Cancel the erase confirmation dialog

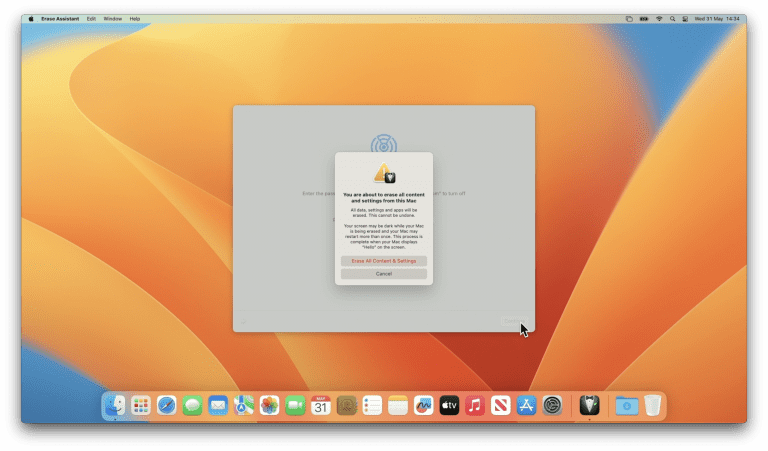pyautogui.click(x=384, y=274)
